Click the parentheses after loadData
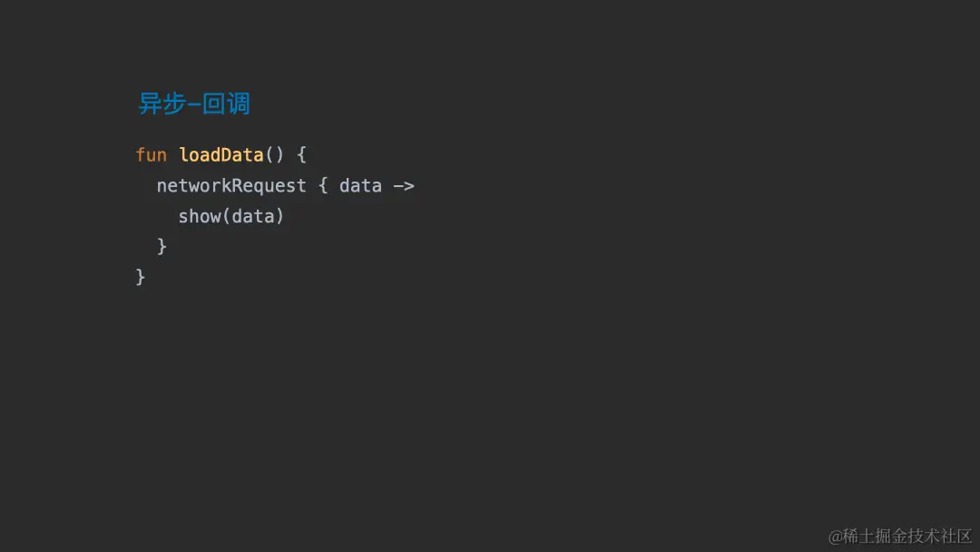This screenshot has height=552, width=980. [x=275, y=155]
